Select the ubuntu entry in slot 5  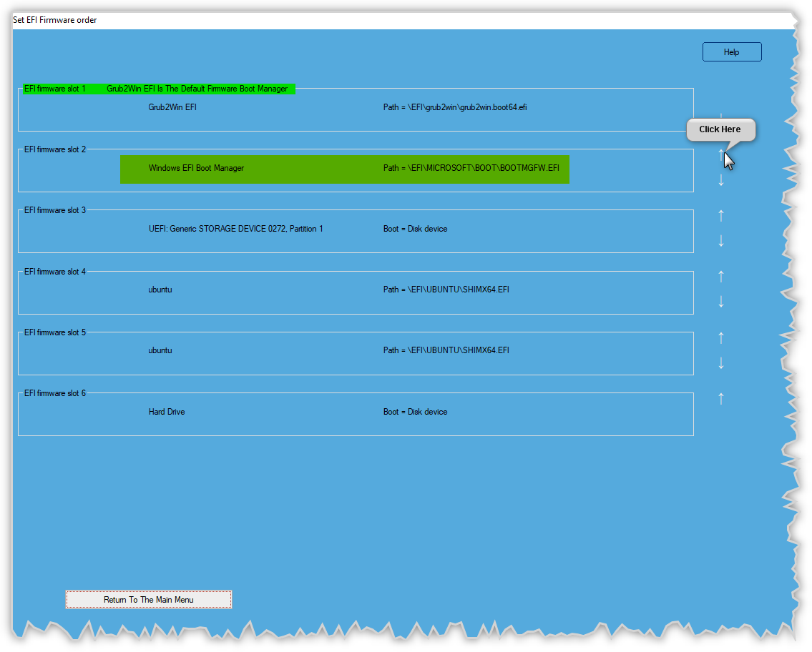(160, 350)
